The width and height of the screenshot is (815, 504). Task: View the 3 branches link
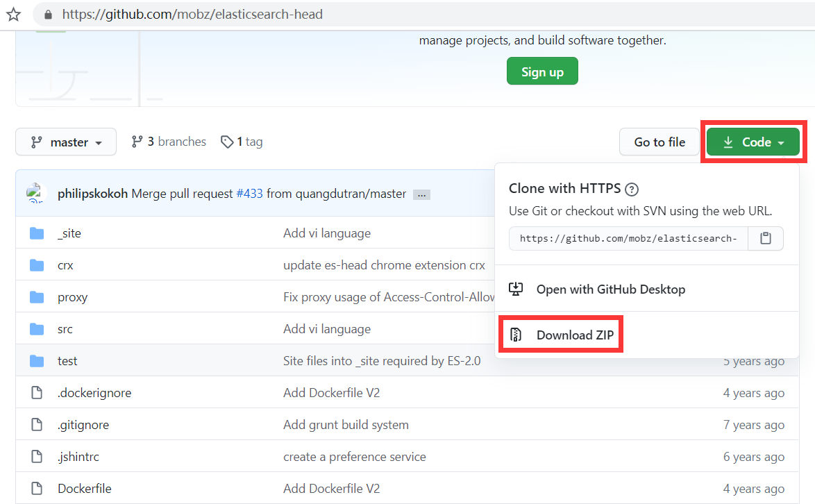(169, 142)
